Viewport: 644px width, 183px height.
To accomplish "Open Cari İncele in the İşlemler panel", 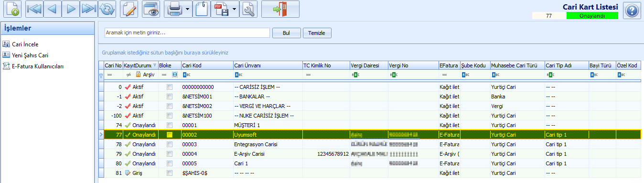I will click(25, 44).
